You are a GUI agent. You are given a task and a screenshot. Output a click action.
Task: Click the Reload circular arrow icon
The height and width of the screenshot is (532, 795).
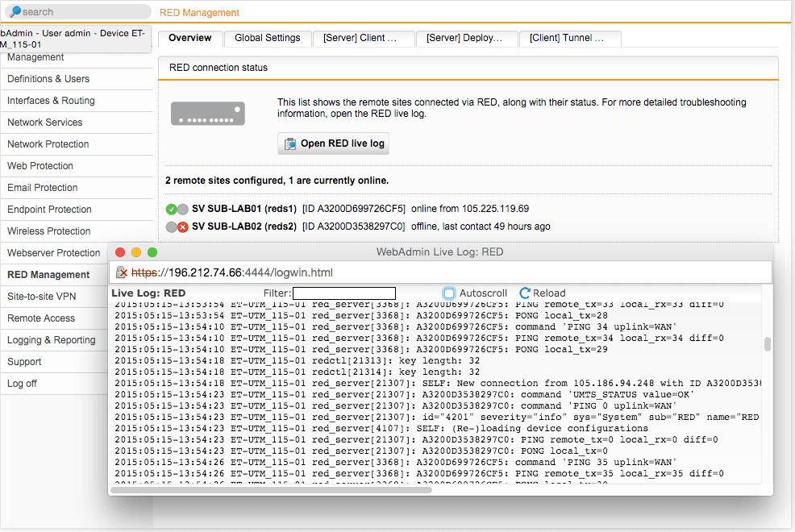pyautogui.click(x=525, y=293)
